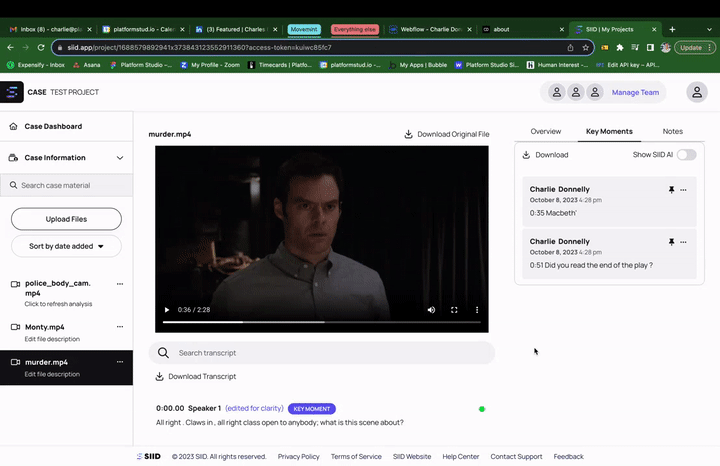The height and width of the screenshot is (466, 720).
Task: Click the Upload Files button
Action: coord(66,219)
